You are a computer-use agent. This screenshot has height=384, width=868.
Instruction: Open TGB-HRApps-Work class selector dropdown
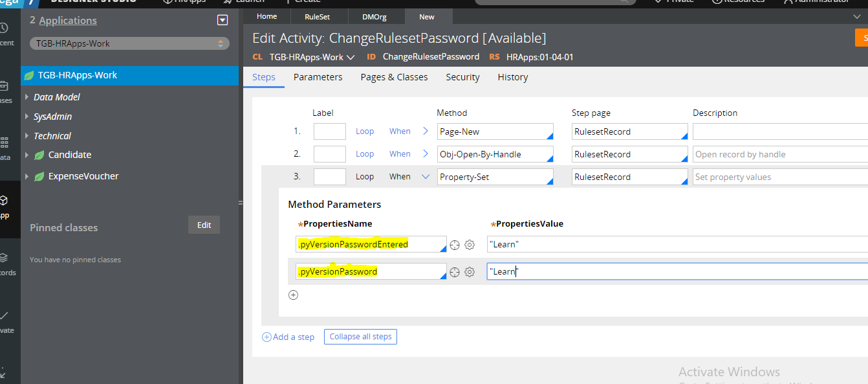(129, 43)
